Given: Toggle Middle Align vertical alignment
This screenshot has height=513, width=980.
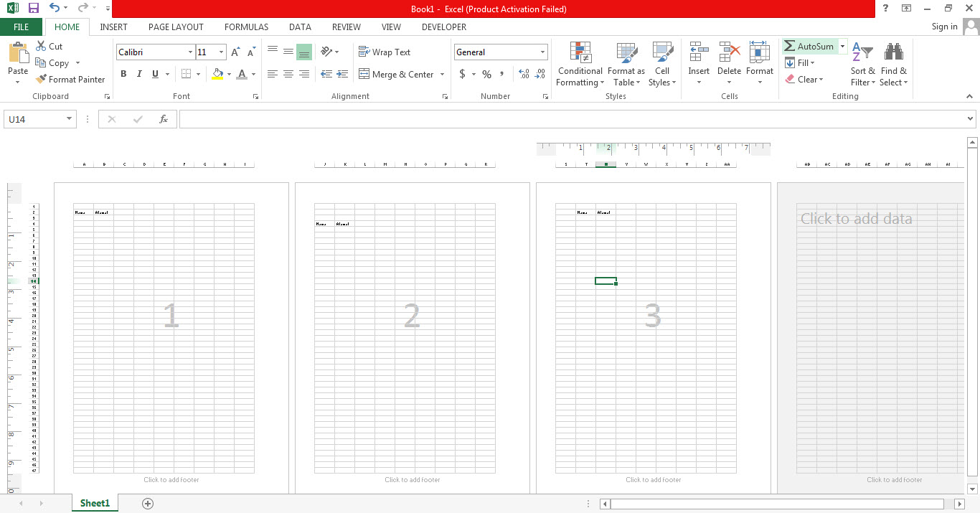Looking at the screenshot, I should pos(288,52).
